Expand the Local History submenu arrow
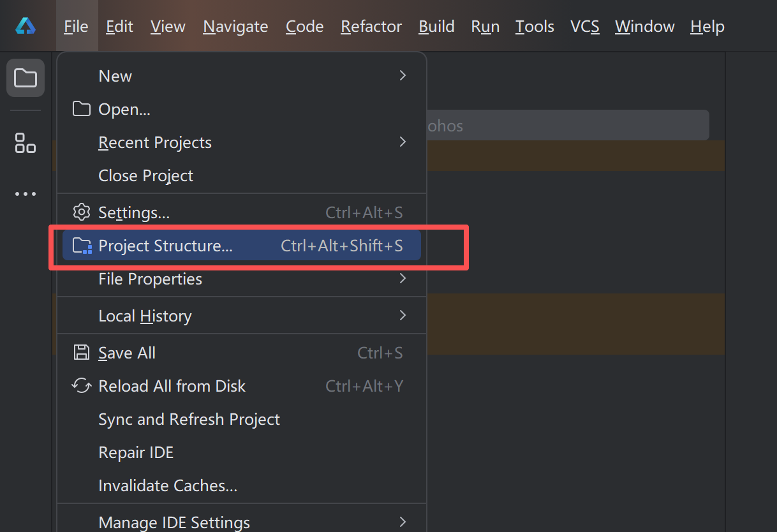777x532 pixels. click(403, 315)
